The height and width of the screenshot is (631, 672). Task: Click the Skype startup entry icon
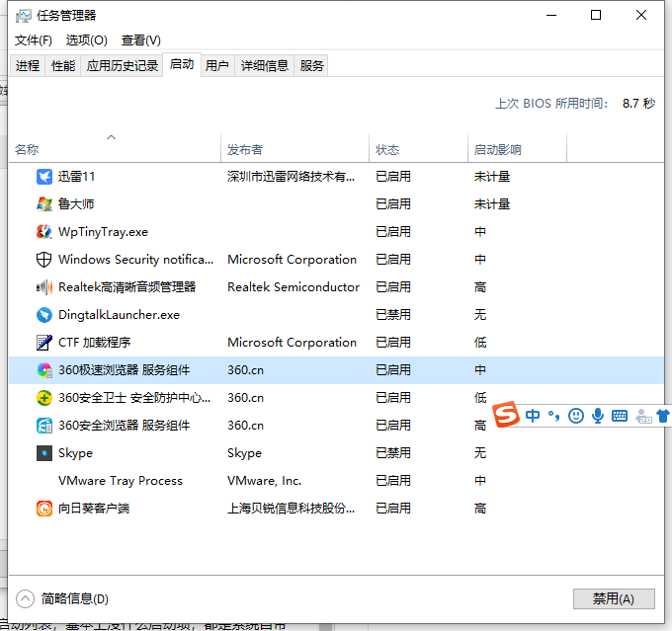point(44,453)
